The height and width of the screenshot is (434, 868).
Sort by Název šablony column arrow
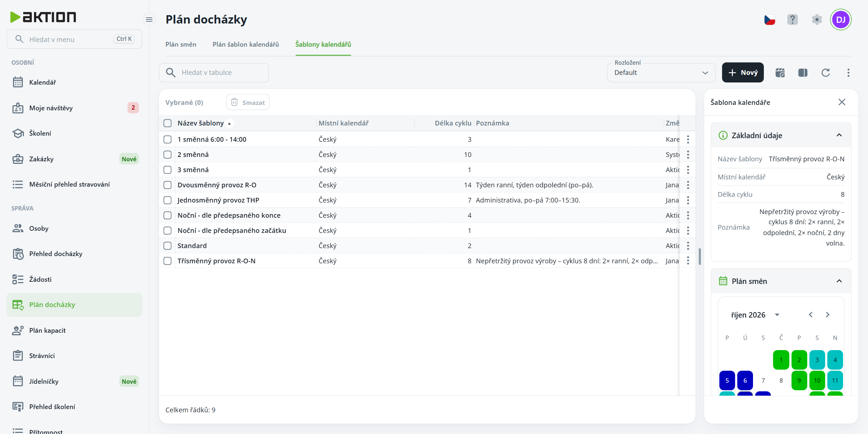point(229,124)
